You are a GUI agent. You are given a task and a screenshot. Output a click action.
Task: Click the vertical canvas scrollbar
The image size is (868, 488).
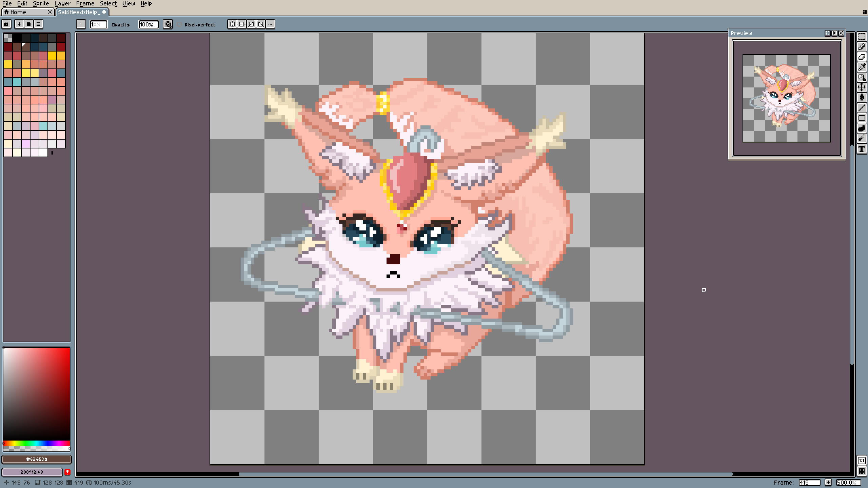852,255
